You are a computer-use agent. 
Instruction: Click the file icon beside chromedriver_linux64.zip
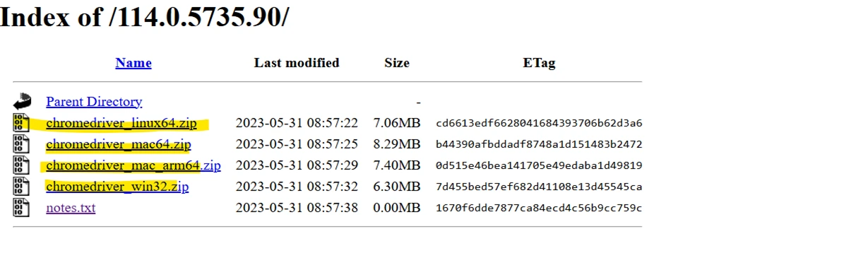[x=21, y=122]
